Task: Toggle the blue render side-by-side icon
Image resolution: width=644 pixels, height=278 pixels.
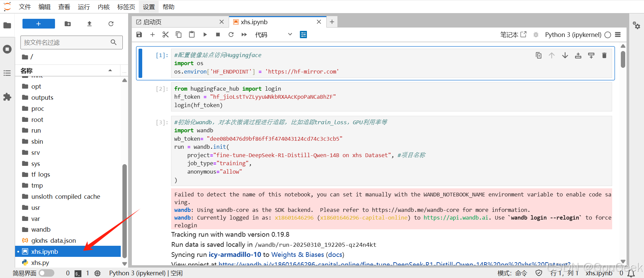Action: tap(303, 35)
